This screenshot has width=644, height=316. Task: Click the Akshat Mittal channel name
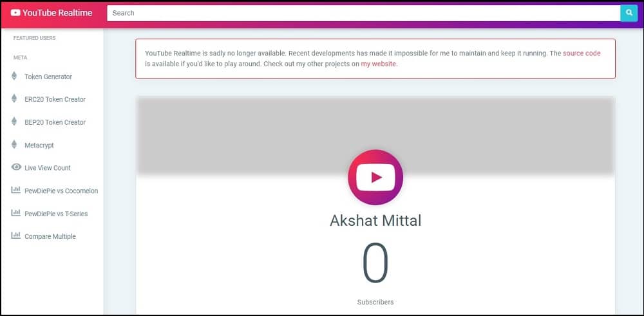[375, 221]
